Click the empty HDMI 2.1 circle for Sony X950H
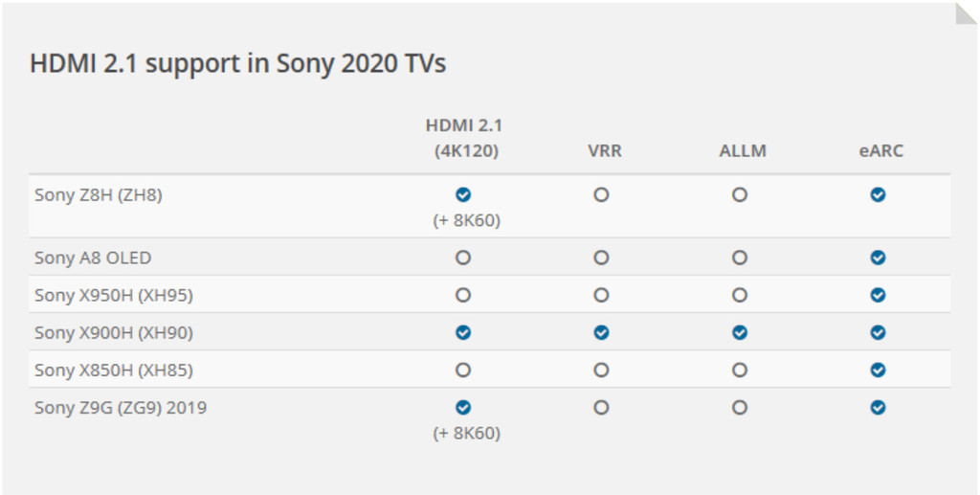 (463, 295)
